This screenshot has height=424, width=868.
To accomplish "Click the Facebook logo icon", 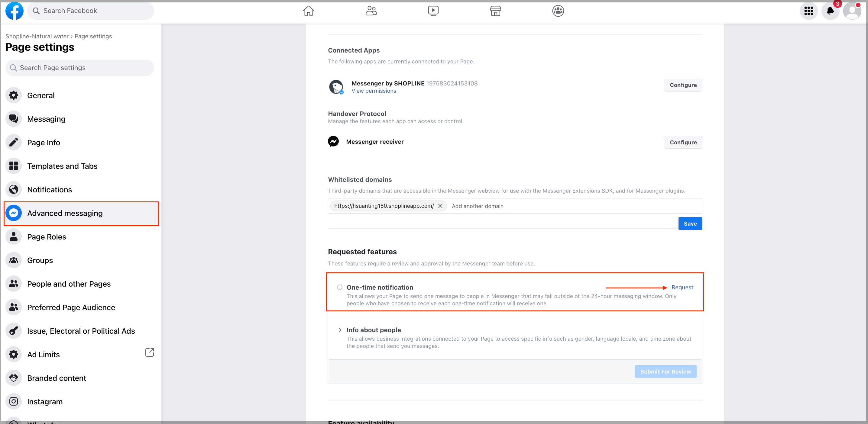I will coord(14,11).
